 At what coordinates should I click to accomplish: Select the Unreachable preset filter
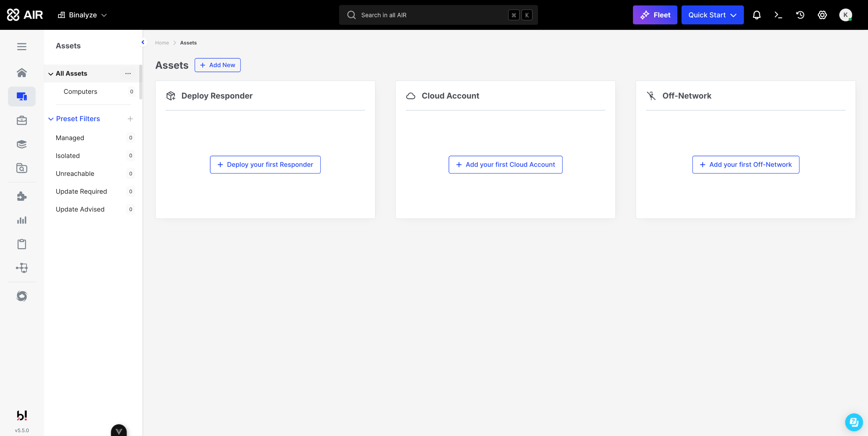(75, 174)
